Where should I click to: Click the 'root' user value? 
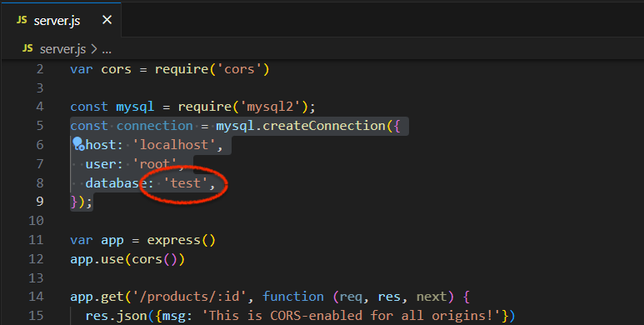tap(155, 164)
